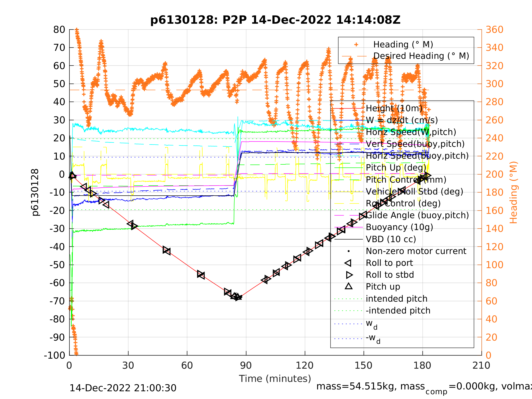Select the Pitch Up (deg) legend label
Screen dimensions: 532x399
coord(396,168)
